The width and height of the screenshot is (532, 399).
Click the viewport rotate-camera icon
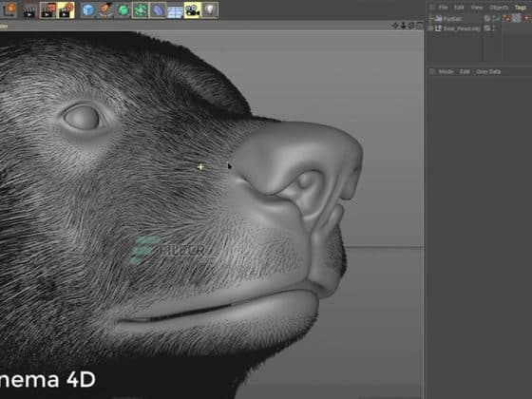click(411, 26)
